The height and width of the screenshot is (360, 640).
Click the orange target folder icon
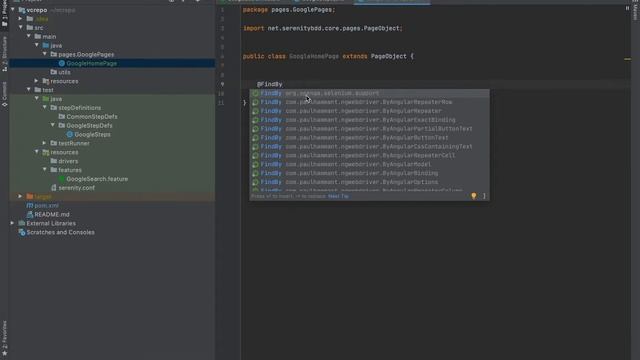29,196
